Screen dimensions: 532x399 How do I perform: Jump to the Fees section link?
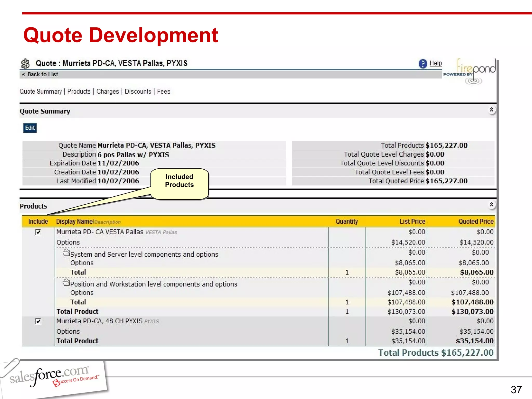164,91
